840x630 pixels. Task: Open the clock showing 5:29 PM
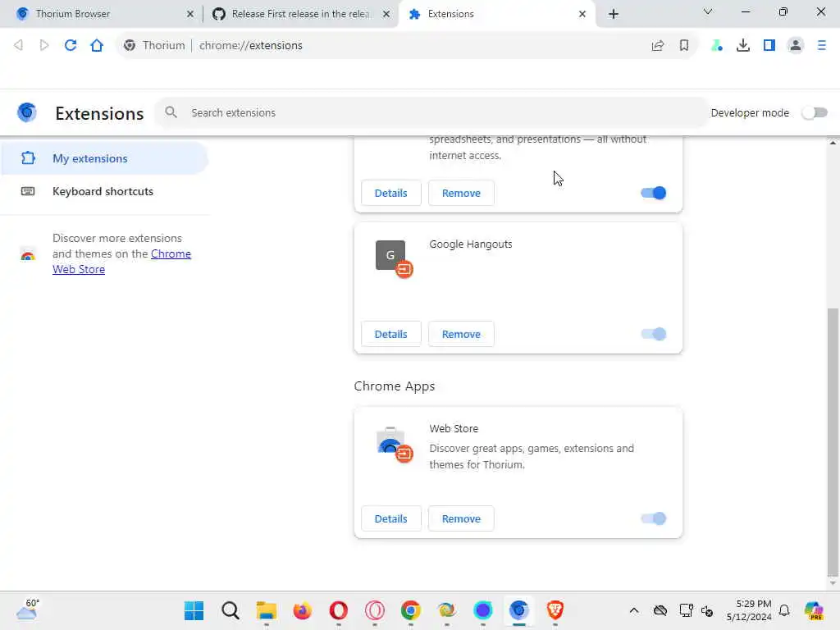[749, 610]
